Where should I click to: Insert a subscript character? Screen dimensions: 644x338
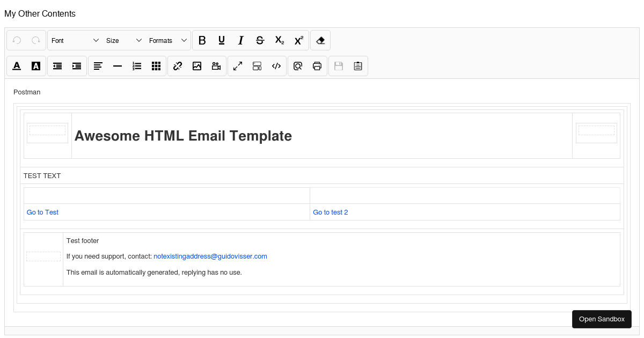[279, 40]
